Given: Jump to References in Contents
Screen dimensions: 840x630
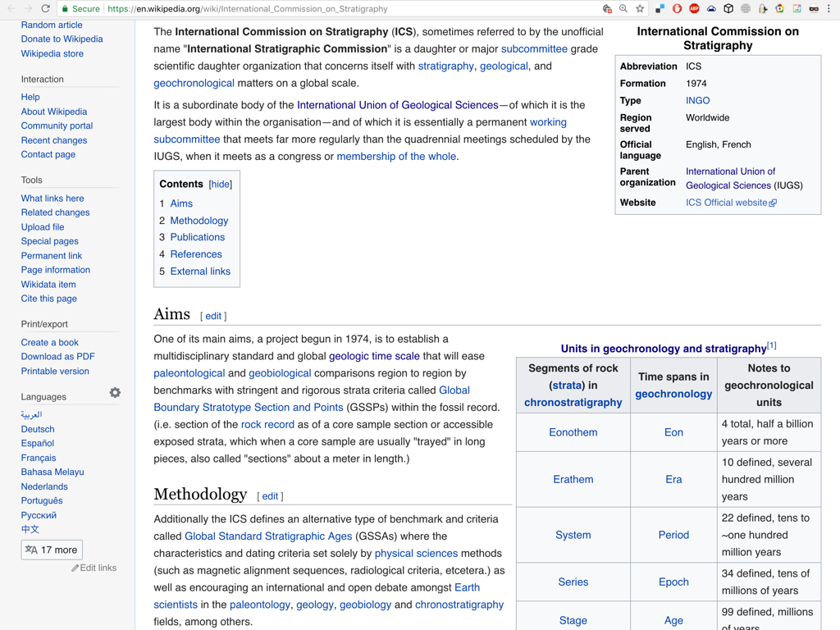Looking at the screenshot, I should [196, 254].
